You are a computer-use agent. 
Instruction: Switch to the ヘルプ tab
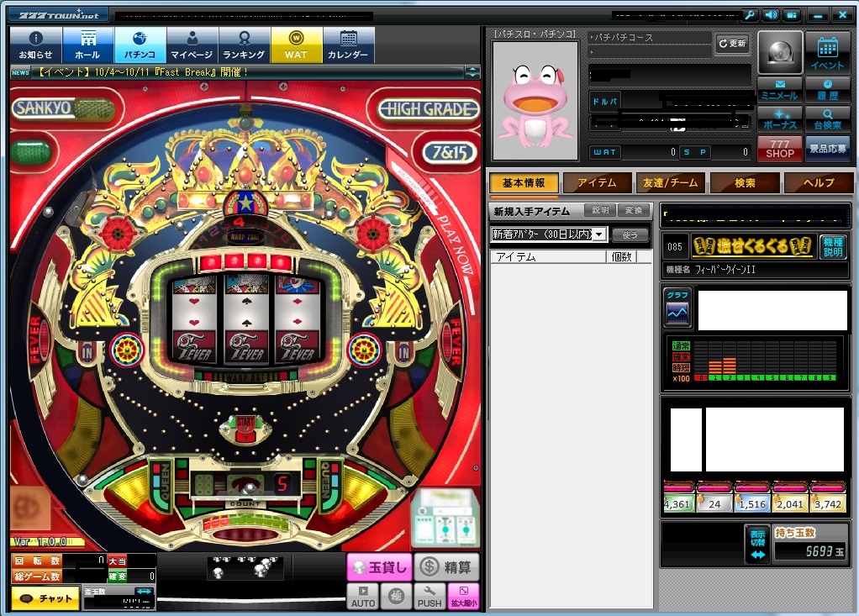pos(819,183)
